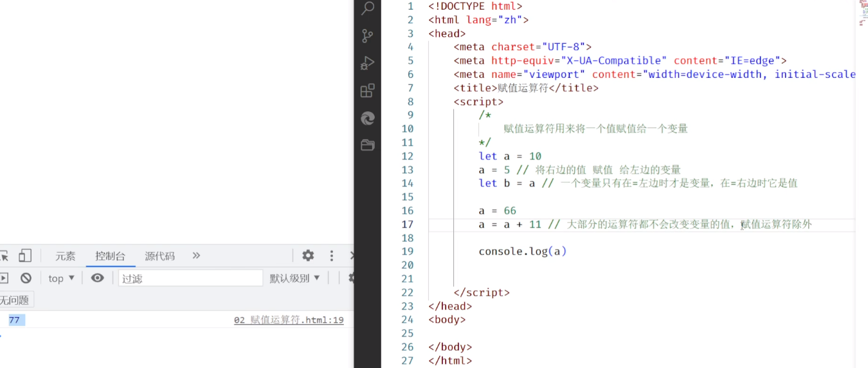Open the 02 赋值运算符.html:19 source link
The image size is (868, 368).
pos(289,320)
